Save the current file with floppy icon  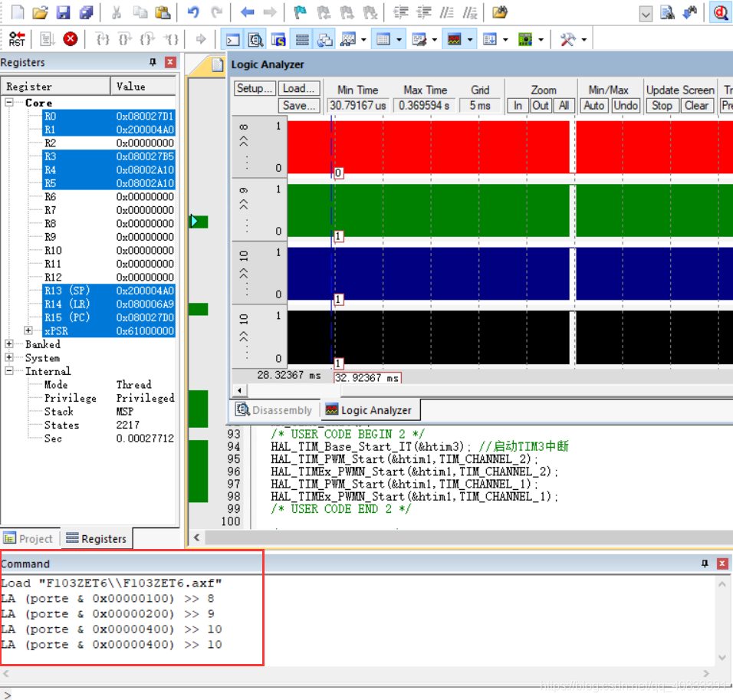click(x=63, y=12)
